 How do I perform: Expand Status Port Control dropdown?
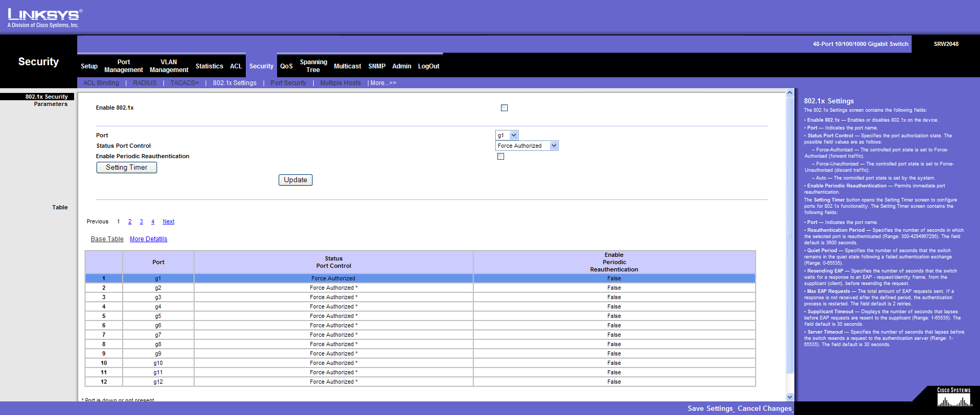527,146
